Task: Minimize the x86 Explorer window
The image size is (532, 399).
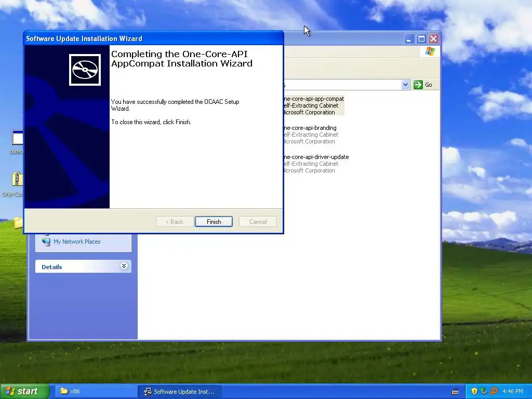Action: pos(409,39)
